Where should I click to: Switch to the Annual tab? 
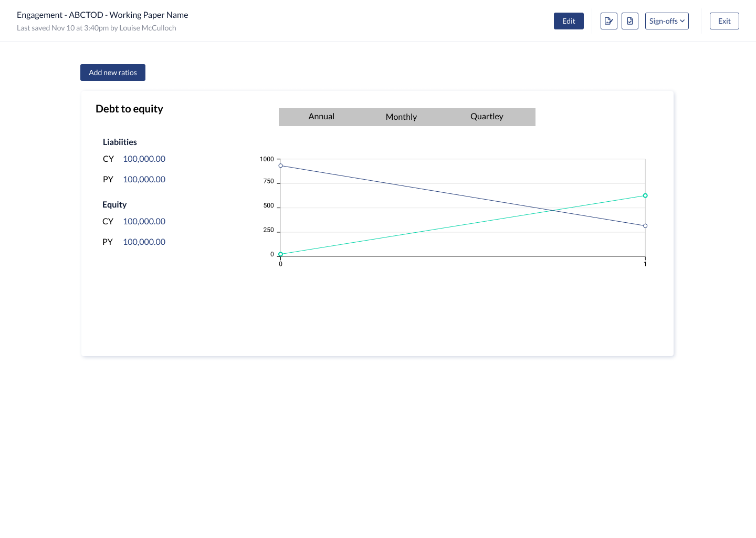click(321, 117)
